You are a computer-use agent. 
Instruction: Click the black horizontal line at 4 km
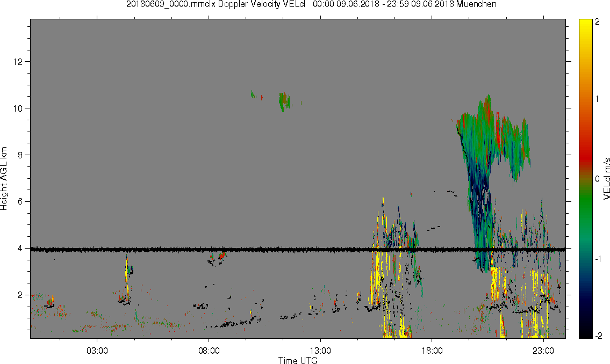point(298,250)
